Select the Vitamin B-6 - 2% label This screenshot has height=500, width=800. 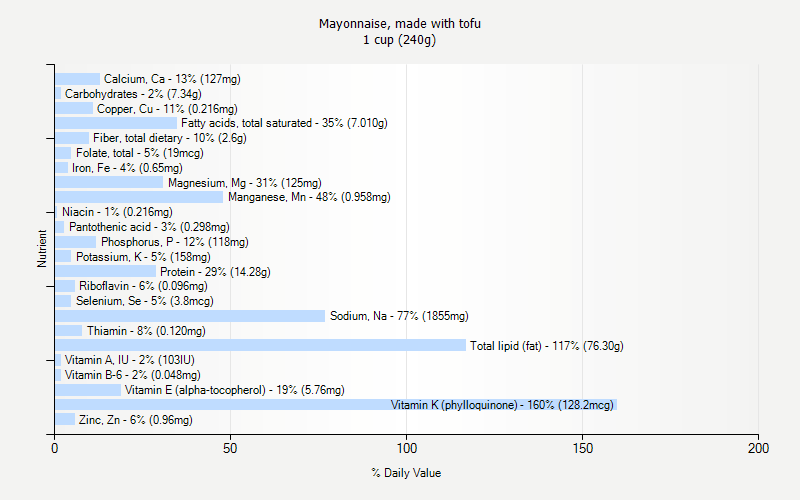tap(133, 375)
